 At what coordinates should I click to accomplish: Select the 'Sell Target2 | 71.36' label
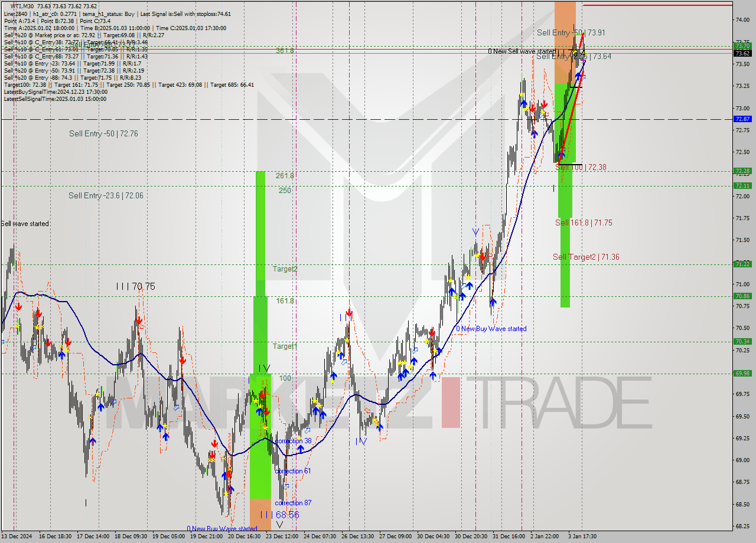586,257
